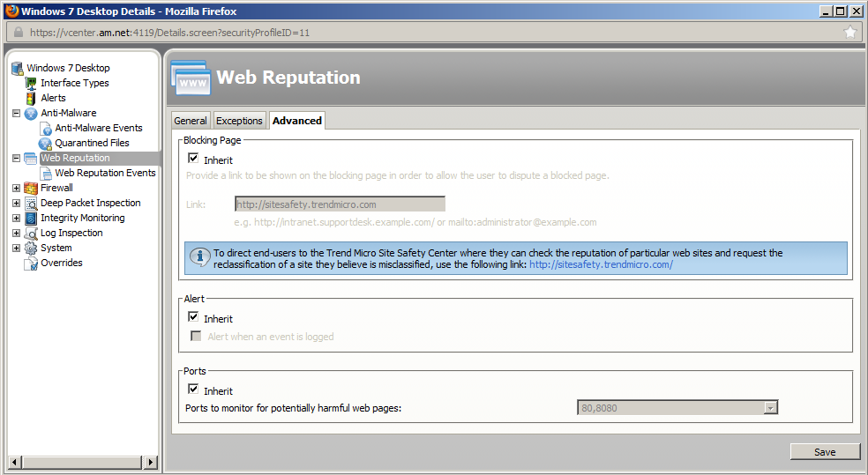Expand the Firewall tree node

[x=17, y=188]
